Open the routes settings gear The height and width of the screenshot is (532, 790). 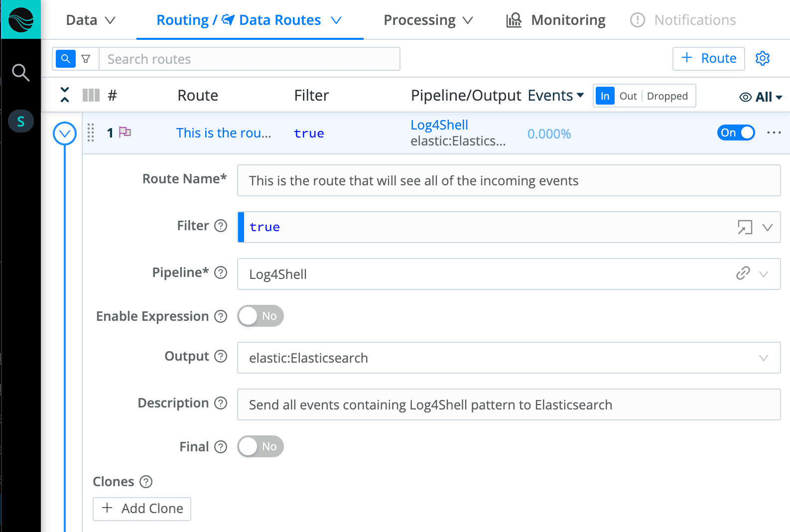click(x=762, y=58)
